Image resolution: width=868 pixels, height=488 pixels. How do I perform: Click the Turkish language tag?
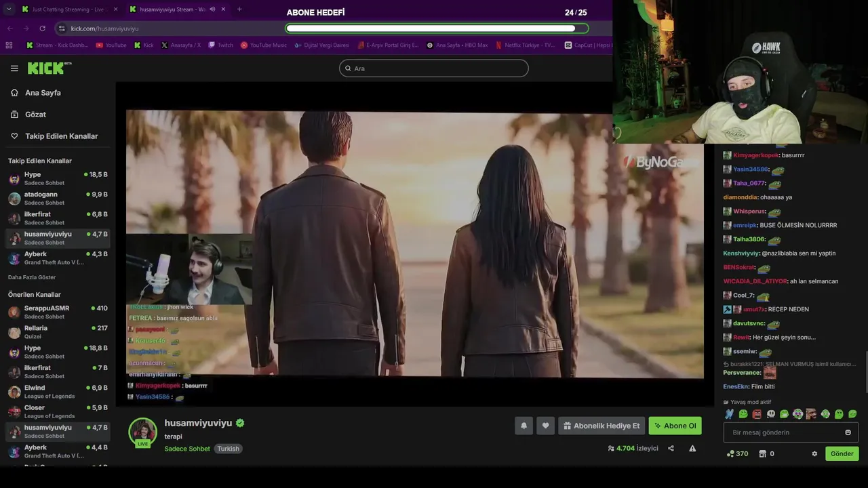tap(228, 449)
